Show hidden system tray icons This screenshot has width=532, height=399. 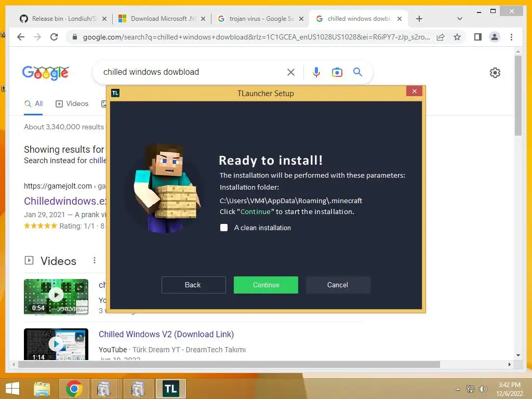[x=458, y=389]
